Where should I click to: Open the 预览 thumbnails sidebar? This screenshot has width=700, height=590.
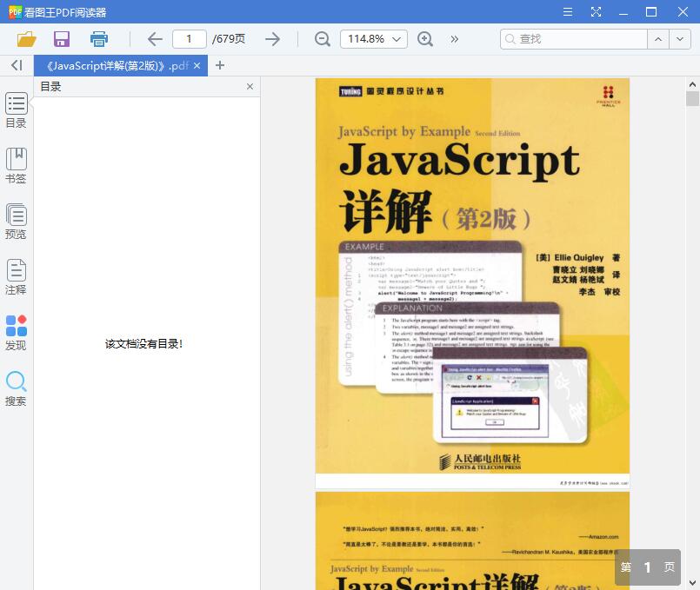pos(16,222)
